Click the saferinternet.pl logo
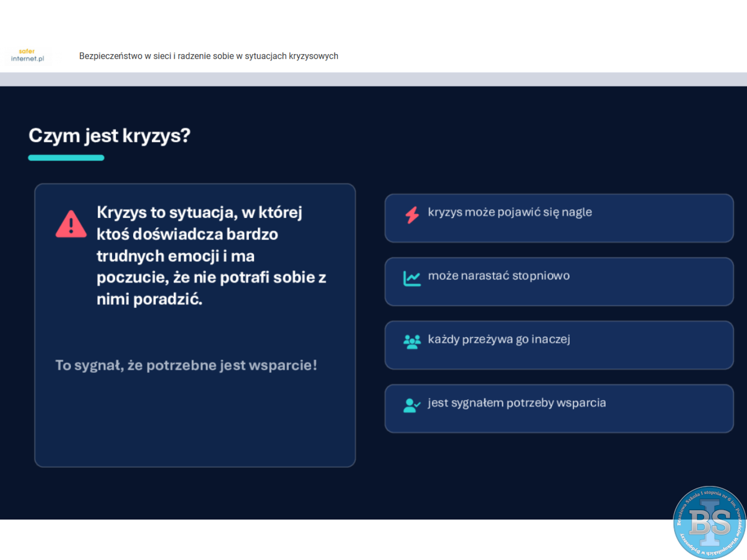This screenshot has height=560, width=747. point(28,55)
